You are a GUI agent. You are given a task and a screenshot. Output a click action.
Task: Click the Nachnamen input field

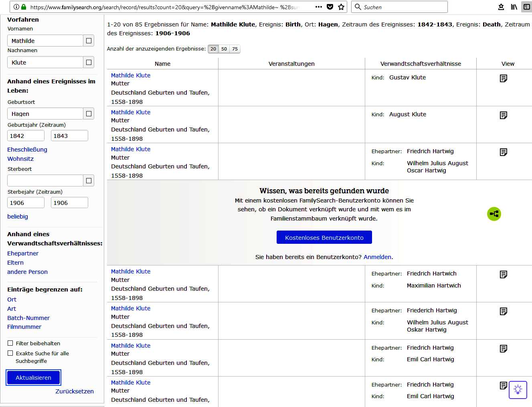[x=45, y=62]
